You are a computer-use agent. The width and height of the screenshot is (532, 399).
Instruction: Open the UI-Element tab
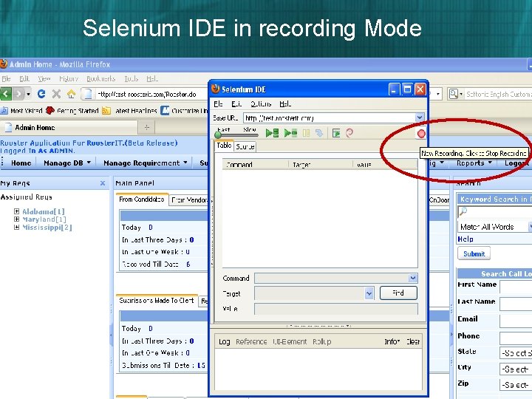point(290,341)
